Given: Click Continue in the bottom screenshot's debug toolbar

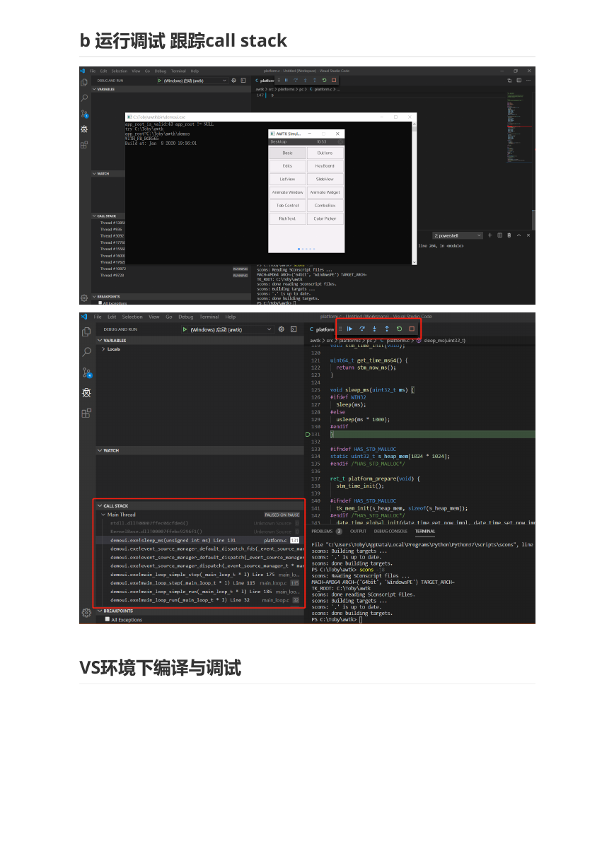Looking at the screenshot, I should 349,329.
